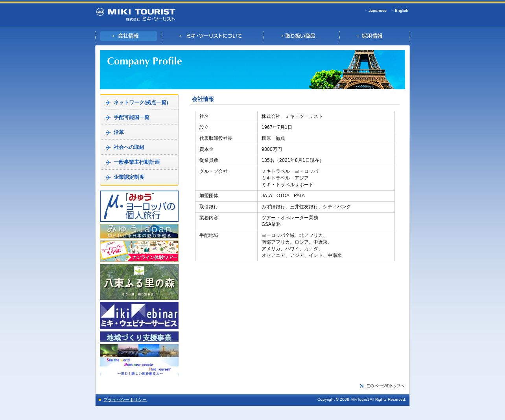
Task: Click airplane icon beside 企業認定制度
Action: click(x=107, y=178)
